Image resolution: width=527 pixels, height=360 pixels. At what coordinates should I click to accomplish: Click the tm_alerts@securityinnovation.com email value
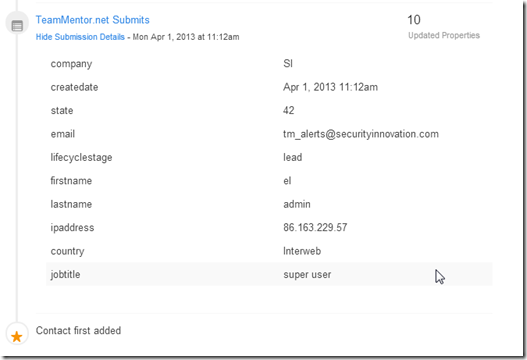click(x=361, y=134)
